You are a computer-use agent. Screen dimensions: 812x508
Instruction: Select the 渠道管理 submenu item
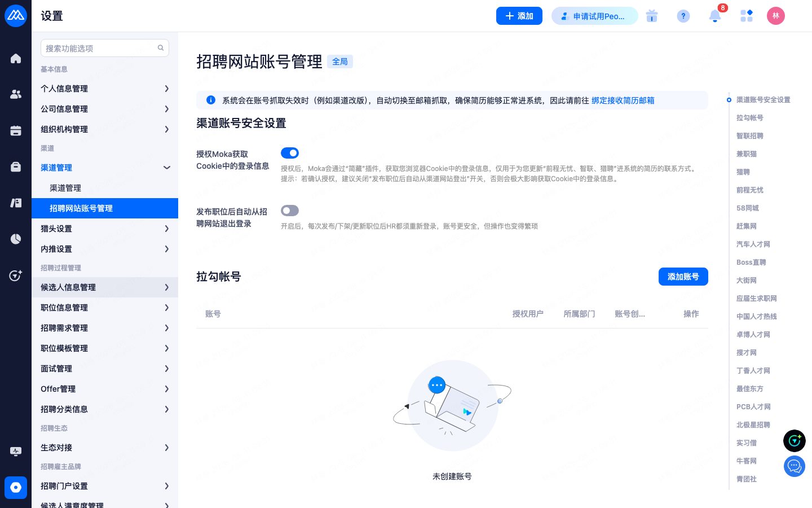click(x=105, y=188)
